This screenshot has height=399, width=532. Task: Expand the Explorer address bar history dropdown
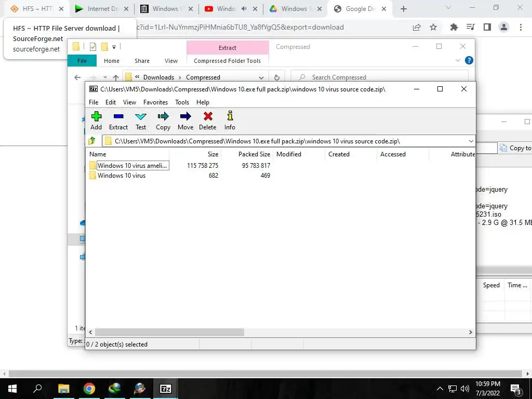261,77
